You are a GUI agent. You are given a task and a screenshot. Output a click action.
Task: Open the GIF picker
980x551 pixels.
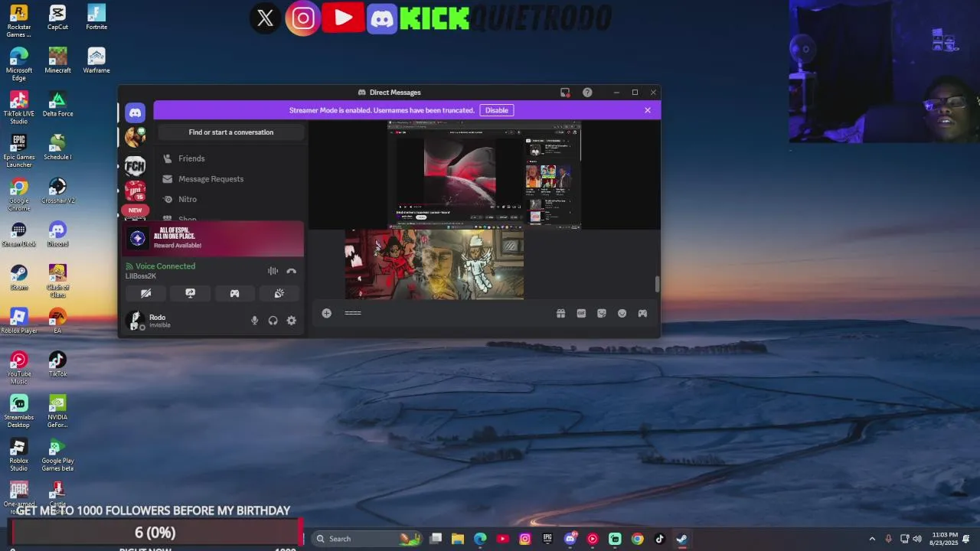coord(581,313)
